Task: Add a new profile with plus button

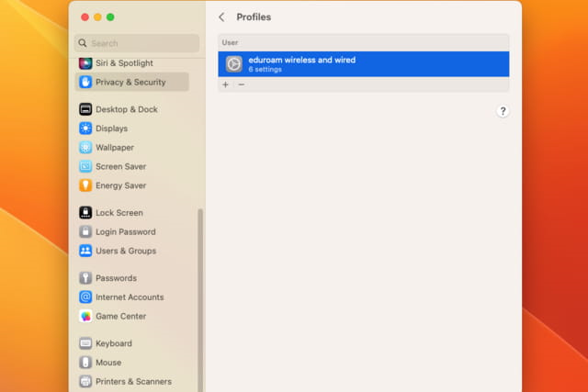Action: pos(226,84)
